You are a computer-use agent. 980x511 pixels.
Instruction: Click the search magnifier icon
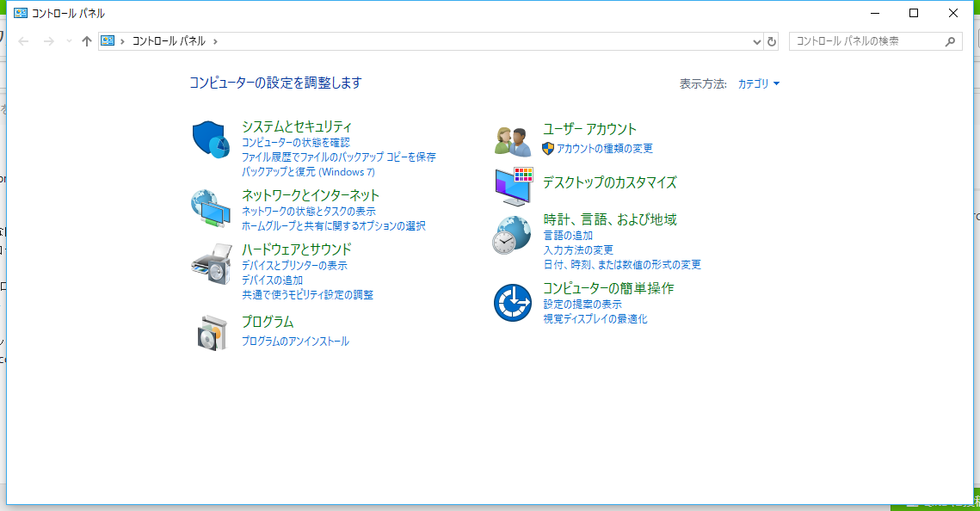pos(950,41)
